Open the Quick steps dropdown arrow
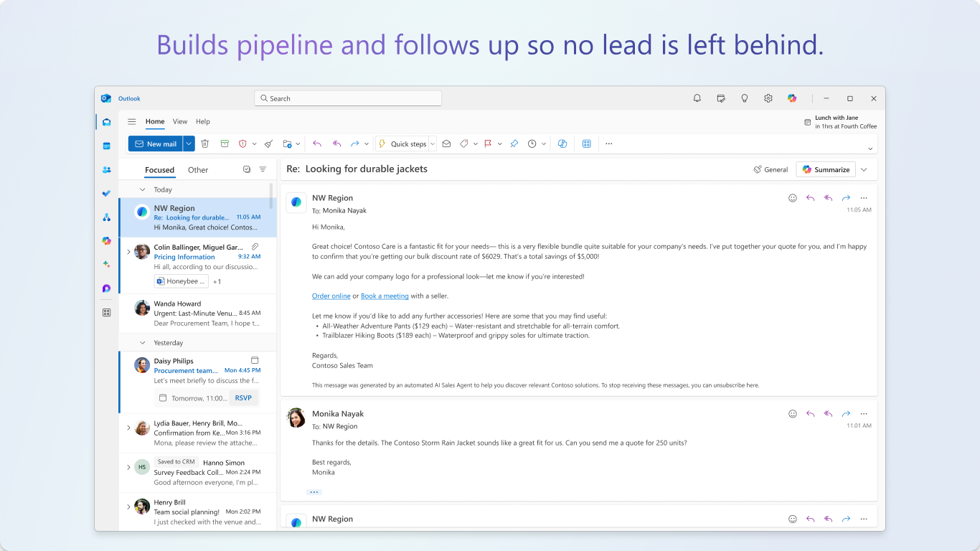 [x=433, y=143]
